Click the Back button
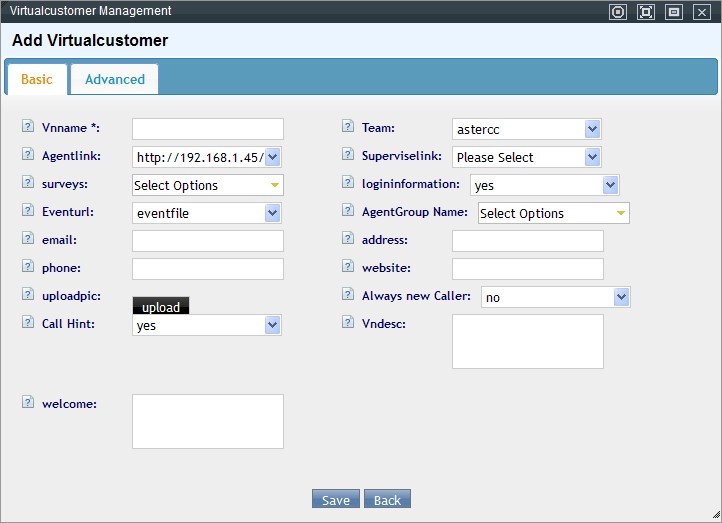The height and width of the screenshot is (523, 722). tap(387, 500)
